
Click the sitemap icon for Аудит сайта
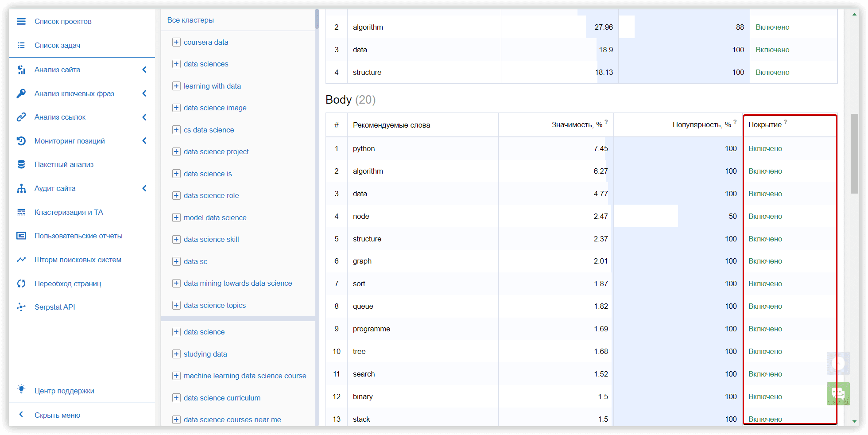click(21, 189)
